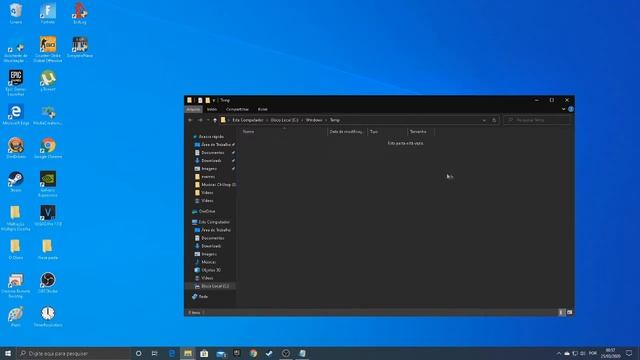Click the taskbar search box
This screenshot has height=360, width=640.
pos(73,353)
